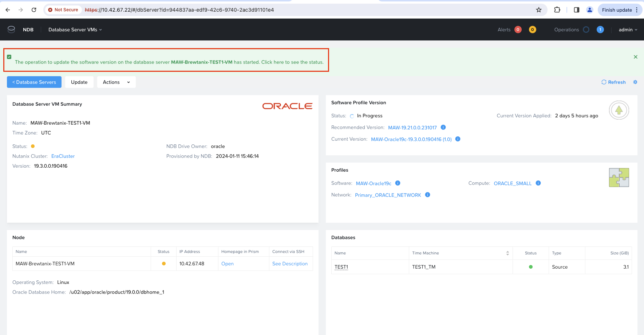Click the NDB database logo icon

click(11, 30)
